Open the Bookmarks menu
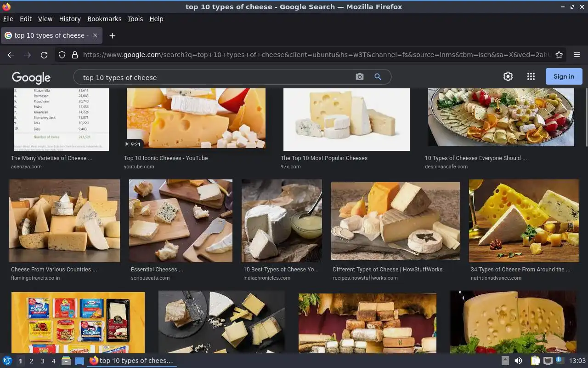Screen dimensions: 588x368 tap(104, 19)
